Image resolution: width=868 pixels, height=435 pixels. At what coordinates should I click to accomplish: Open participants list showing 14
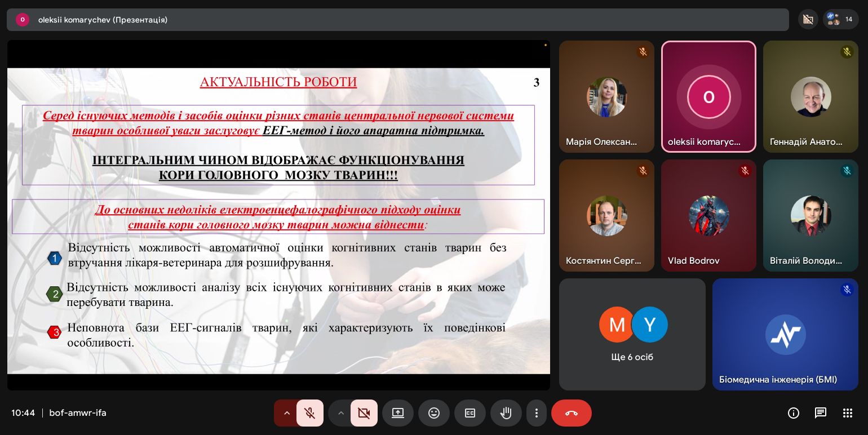(x=840, y=19)
